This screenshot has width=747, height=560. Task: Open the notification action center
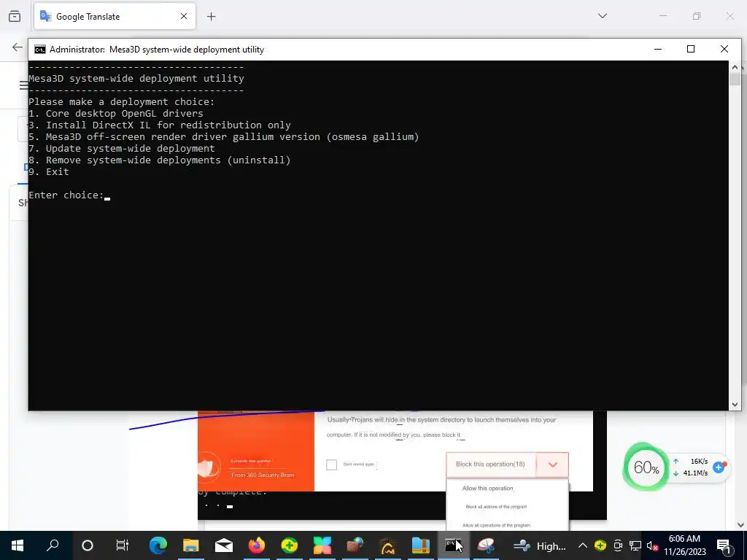(724, 546)
